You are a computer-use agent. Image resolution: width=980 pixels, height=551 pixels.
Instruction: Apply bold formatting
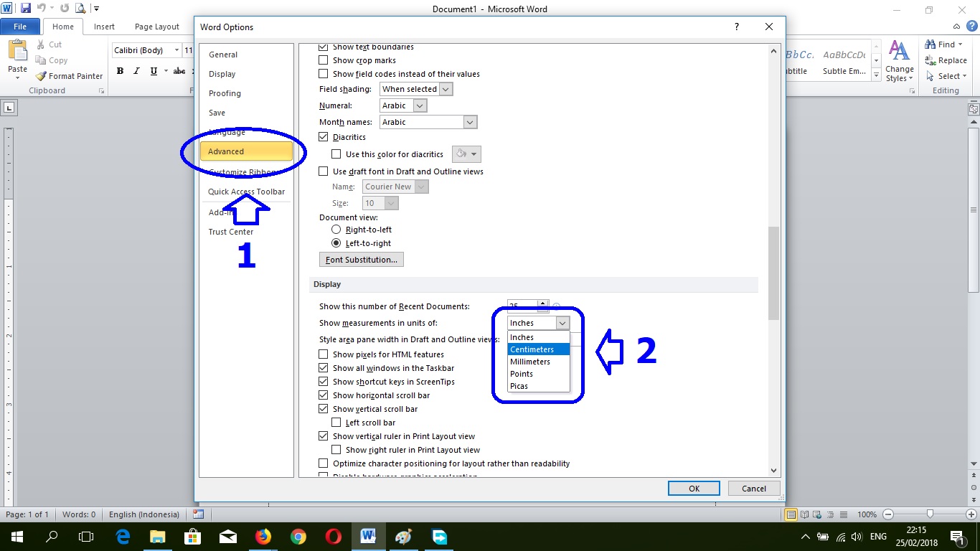click(x=120, y=70)
